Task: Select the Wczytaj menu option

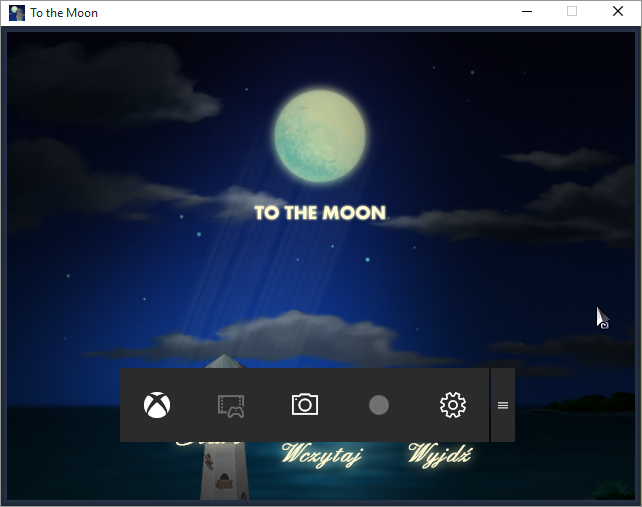Action: (x=322, y=455)
